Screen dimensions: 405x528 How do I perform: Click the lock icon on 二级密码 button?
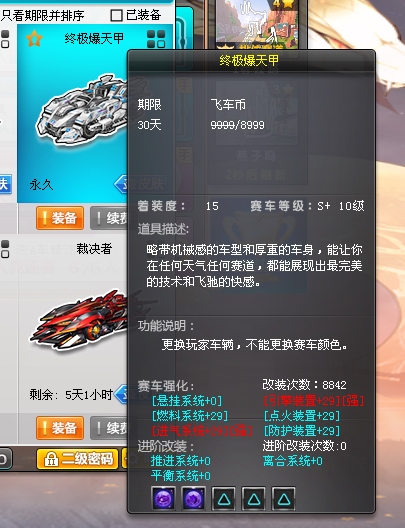(x=51, y=459)
